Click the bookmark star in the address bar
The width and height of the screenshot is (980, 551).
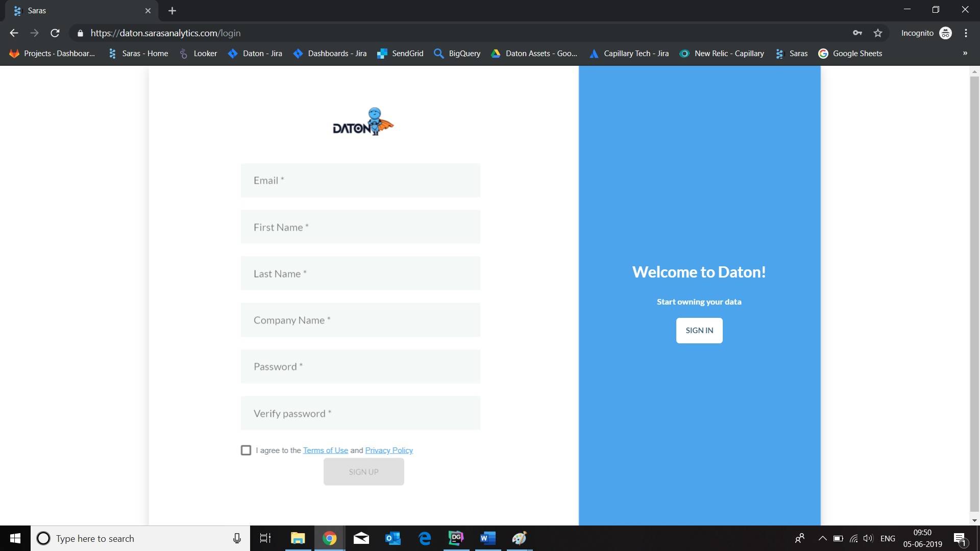coord(878,33)
